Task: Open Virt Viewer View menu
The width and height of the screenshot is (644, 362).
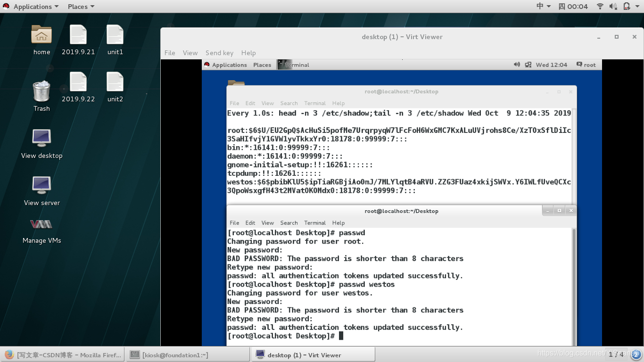Action: point(190,53)
